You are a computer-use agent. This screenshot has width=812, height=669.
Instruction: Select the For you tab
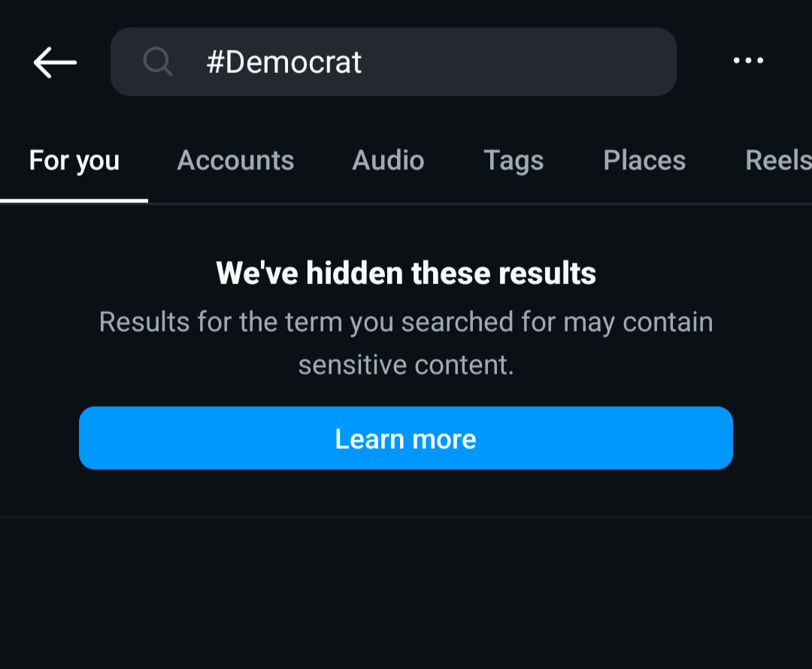74,161
